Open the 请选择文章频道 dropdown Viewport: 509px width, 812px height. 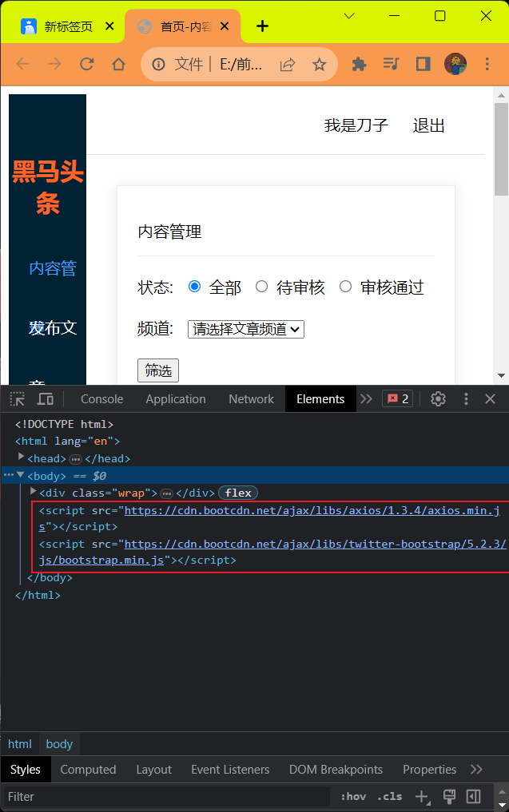[x=246, y=330]
